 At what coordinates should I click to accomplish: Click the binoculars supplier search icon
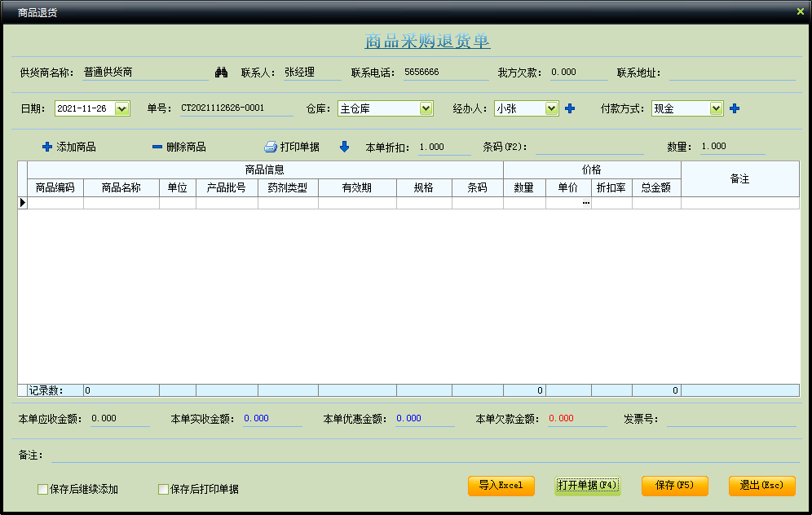point(221,73)
